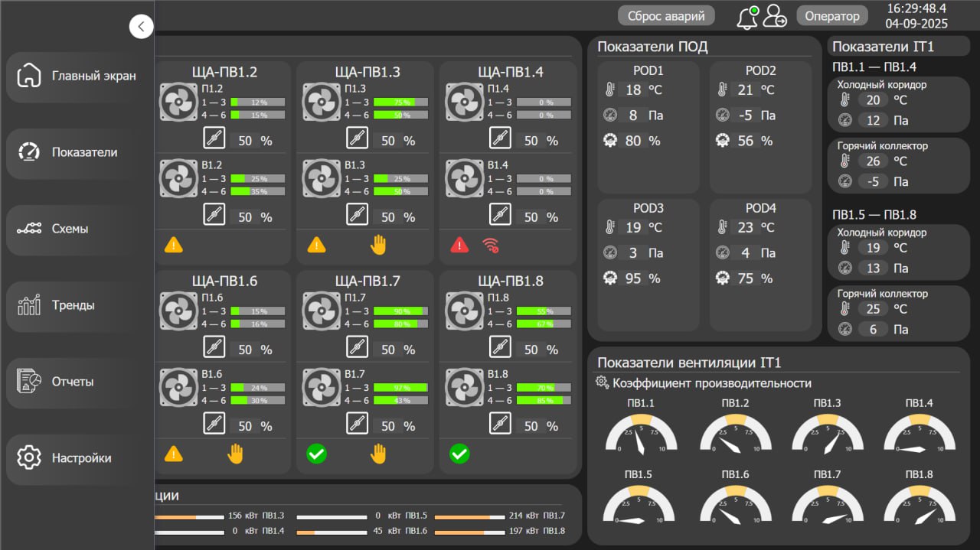Click the POD1 temperature value field
Viewport: 980px width, 550px height.
(x=633, y=90)
